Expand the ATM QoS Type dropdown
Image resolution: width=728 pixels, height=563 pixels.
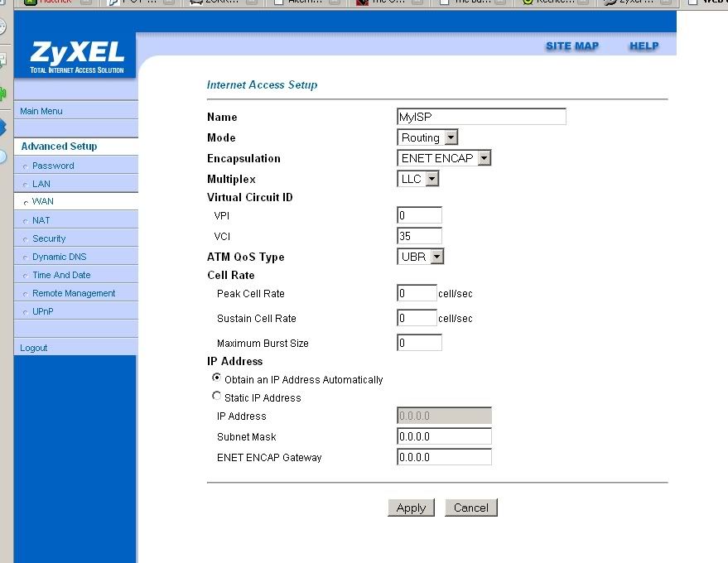[x=421, y=257]
